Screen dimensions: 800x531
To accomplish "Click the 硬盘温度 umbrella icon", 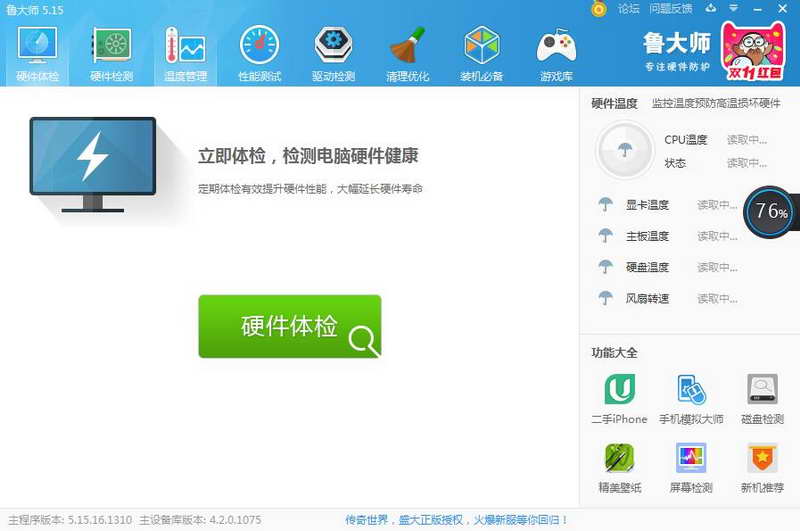I will [606, 267].
